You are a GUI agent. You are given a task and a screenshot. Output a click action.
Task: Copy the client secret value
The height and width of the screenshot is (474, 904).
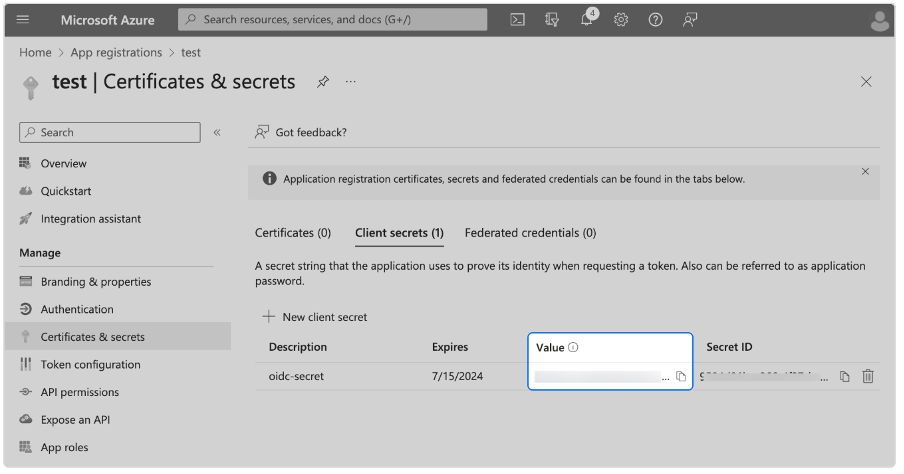pos(681,376)
